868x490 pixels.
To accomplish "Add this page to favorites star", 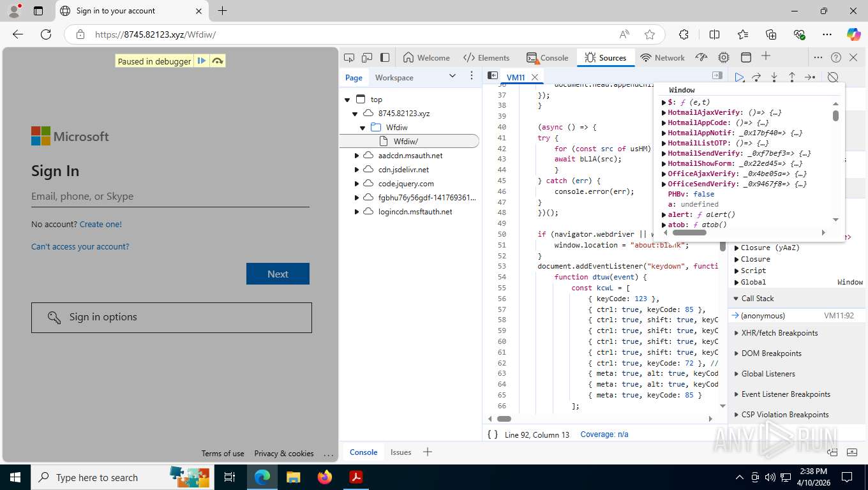I will tap(650, 34).
